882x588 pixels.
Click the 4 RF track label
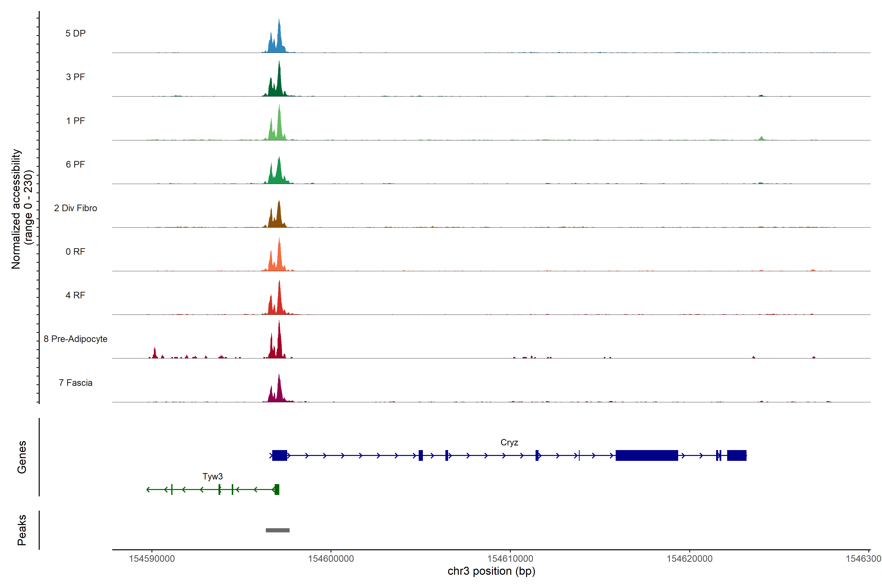(x=75, y=295)
